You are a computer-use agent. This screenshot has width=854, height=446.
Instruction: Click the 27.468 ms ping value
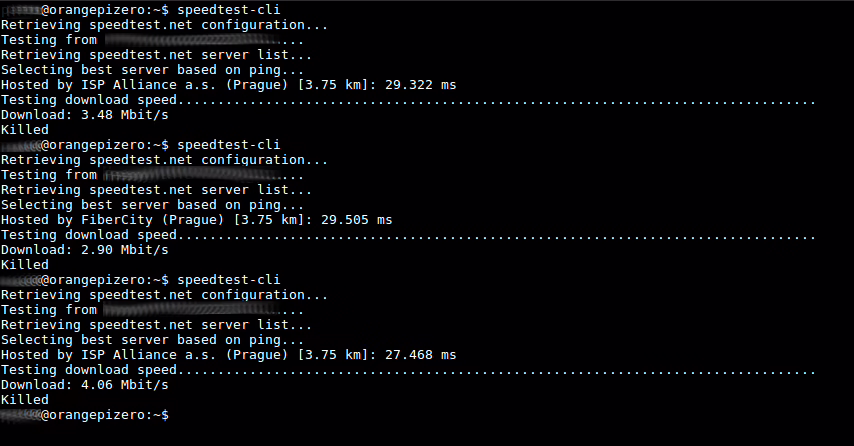point(420,354)
